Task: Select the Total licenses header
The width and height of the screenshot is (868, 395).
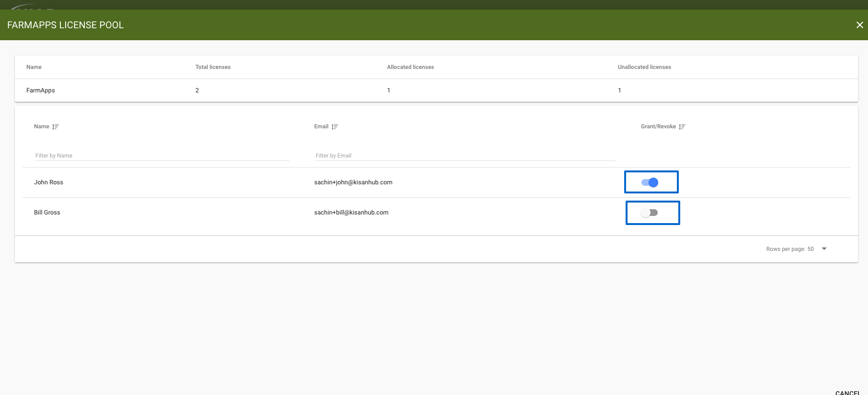Action: 213,67
